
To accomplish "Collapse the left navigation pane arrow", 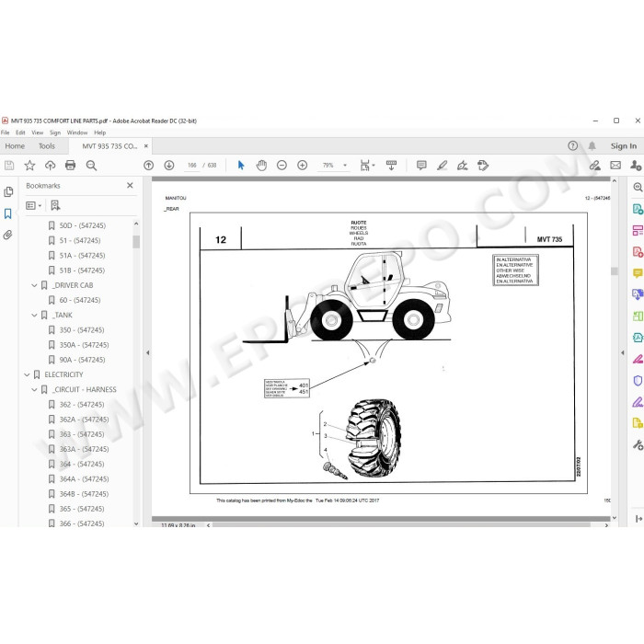I will point(147,352).
